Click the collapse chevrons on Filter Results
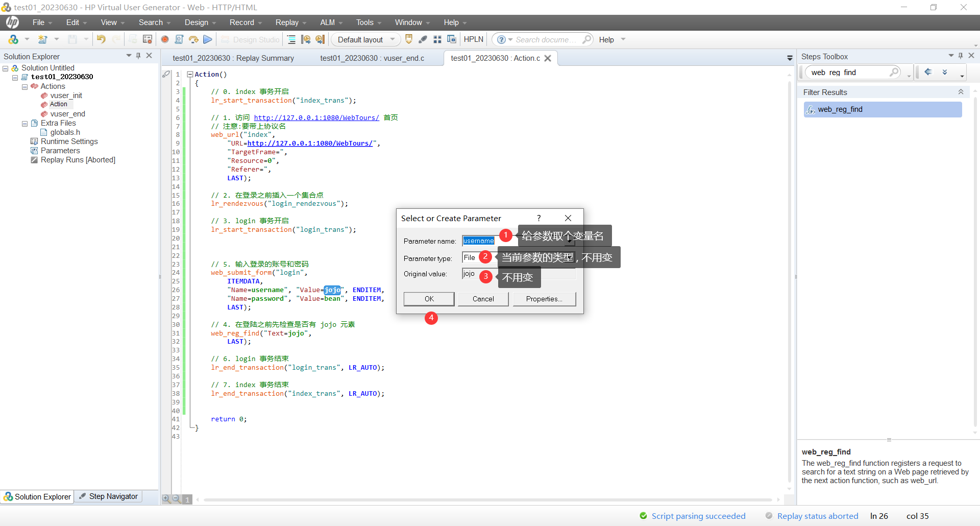The width and height of the screenshot is (980, 526). pyautogui.click(x=961, y=92)
